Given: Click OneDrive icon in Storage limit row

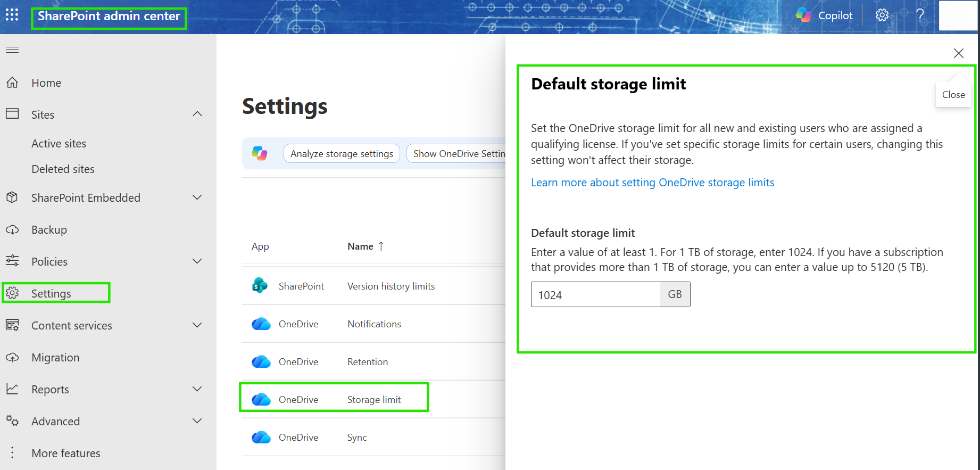Looking at the screenshot, I should coord(261,399).
